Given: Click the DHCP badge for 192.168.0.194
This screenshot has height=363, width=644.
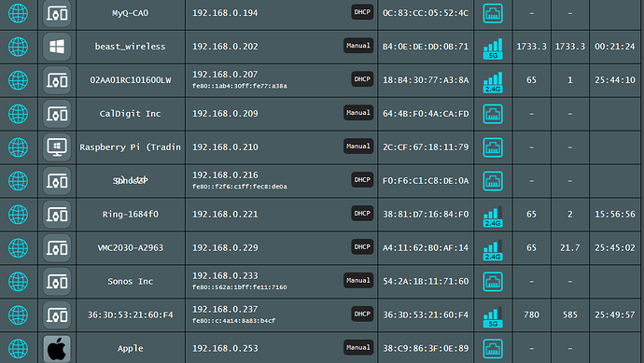Looking at the screenshot, I should point(362,12).
